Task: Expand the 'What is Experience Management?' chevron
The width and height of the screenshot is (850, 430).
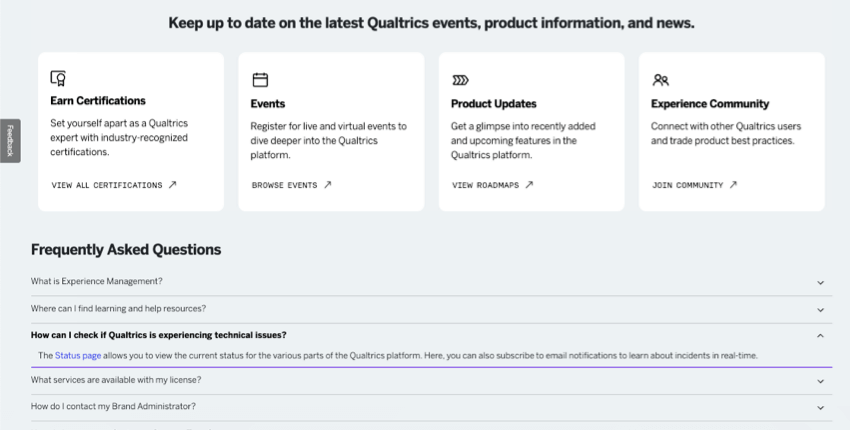Action: (x=820, y=283)
